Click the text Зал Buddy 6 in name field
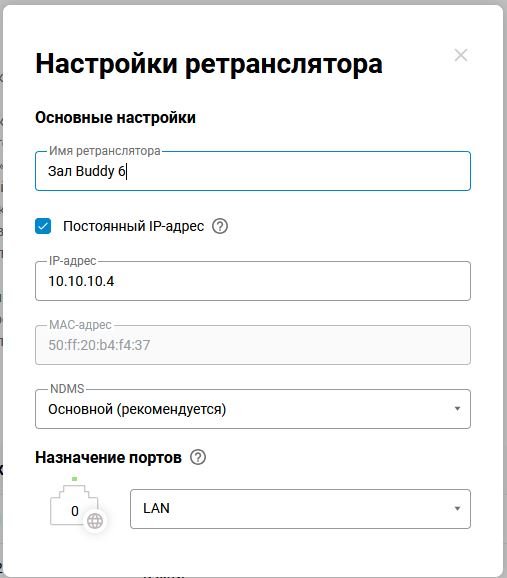 click(87, 171)
